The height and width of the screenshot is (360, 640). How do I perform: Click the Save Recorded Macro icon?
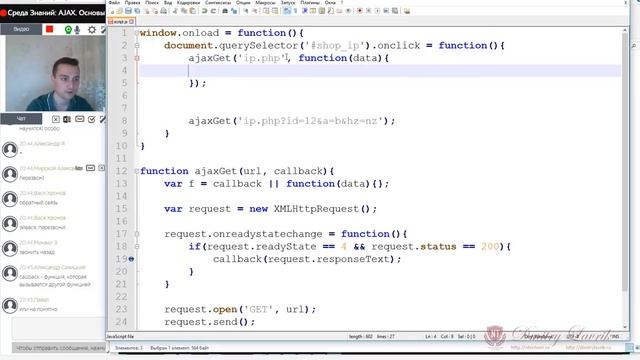(395, 11)
